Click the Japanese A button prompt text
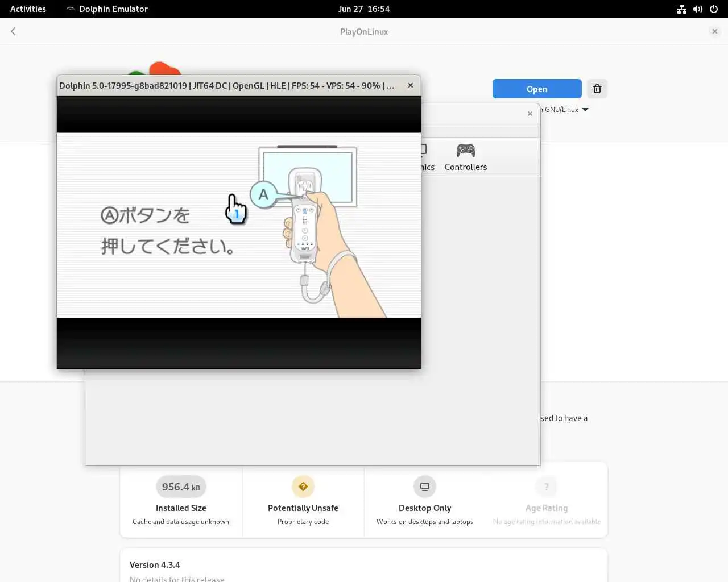 point(167,231)
